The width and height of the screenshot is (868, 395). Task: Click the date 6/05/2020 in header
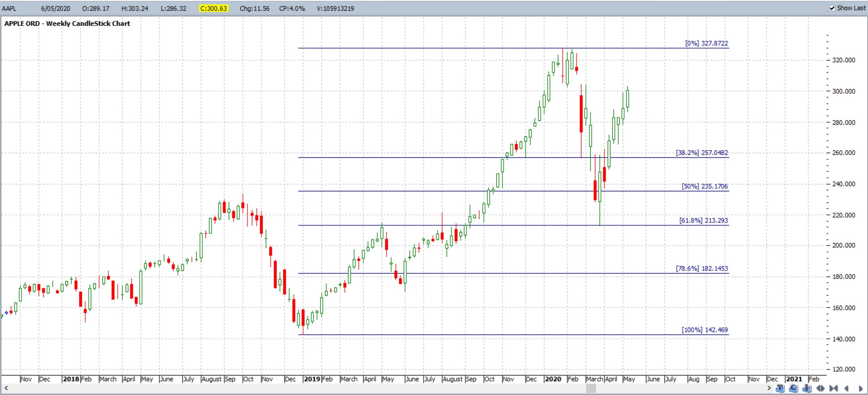[56, 8]
